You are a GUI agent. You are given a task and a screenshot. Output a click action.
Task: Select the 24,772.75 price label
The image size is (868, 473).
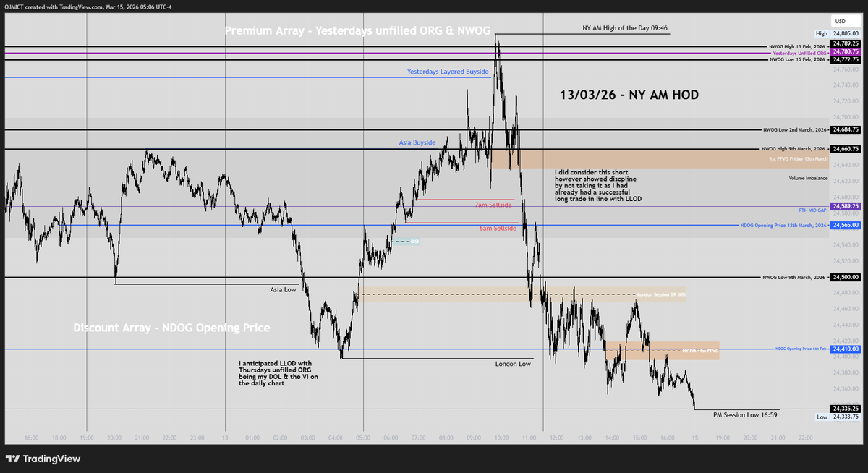[845, 59]
